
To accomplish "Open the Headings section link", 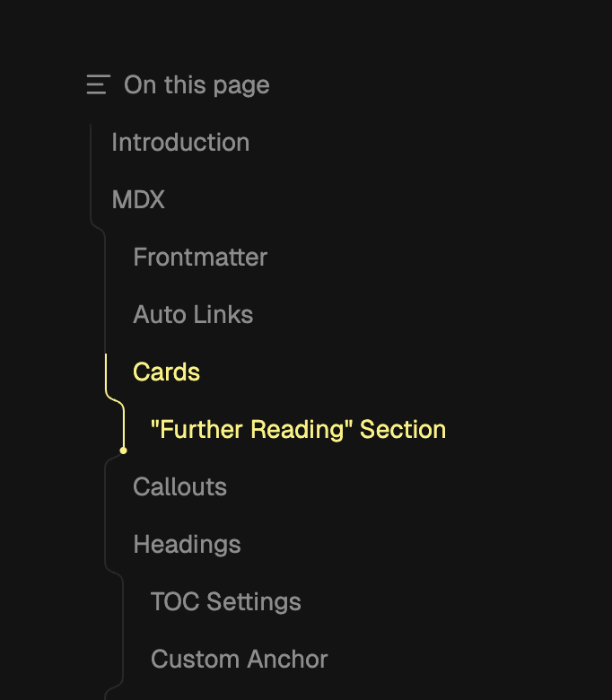I will pyautogui.click(x=187, y=545).
